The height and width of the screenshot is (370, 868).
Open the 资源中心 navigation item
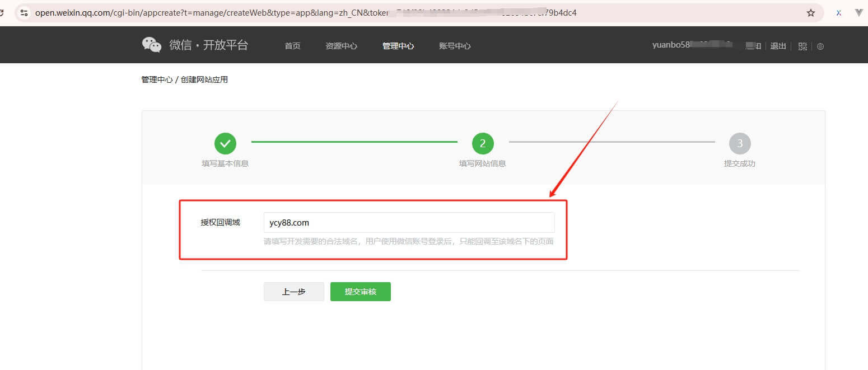click(341, 46)
